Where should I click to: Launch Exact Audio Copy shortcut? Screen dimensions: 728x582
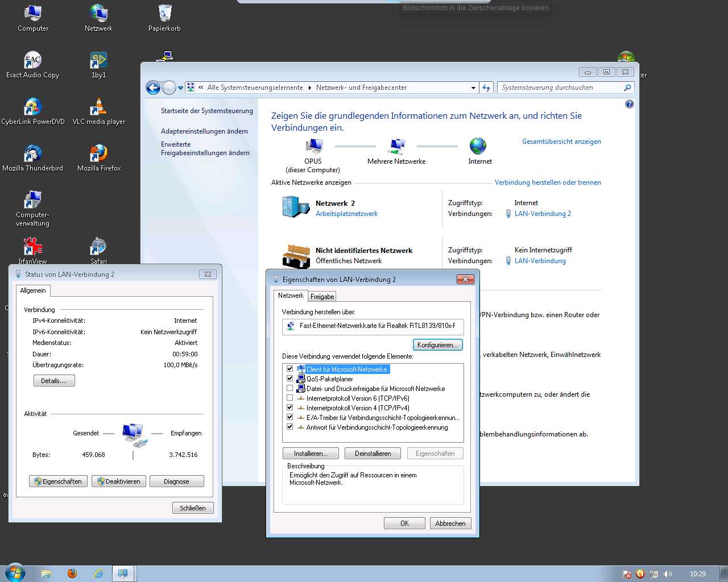coord(32,64)
